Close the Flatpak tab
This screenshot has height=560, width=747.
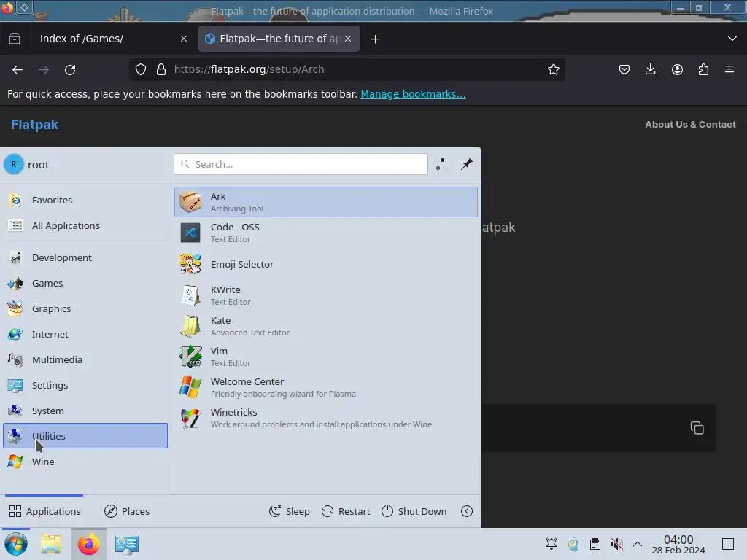[x=348, y=39]
